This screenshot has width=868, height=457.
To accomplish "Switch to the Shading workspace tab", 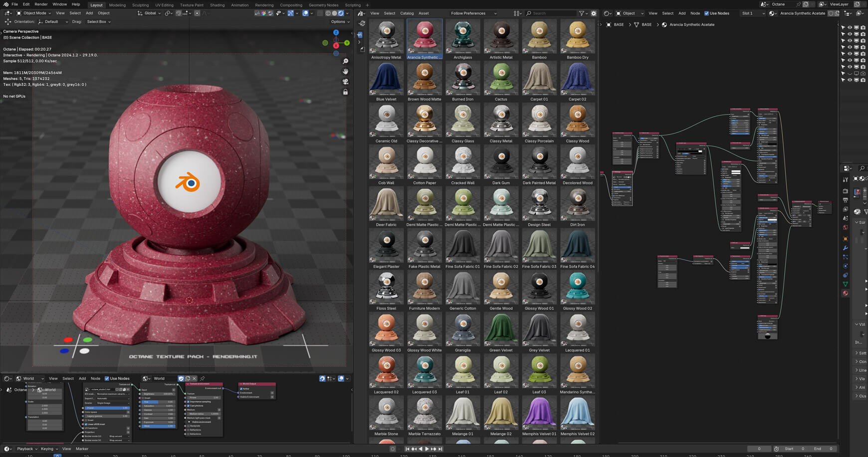I will (x=217, y=5).
